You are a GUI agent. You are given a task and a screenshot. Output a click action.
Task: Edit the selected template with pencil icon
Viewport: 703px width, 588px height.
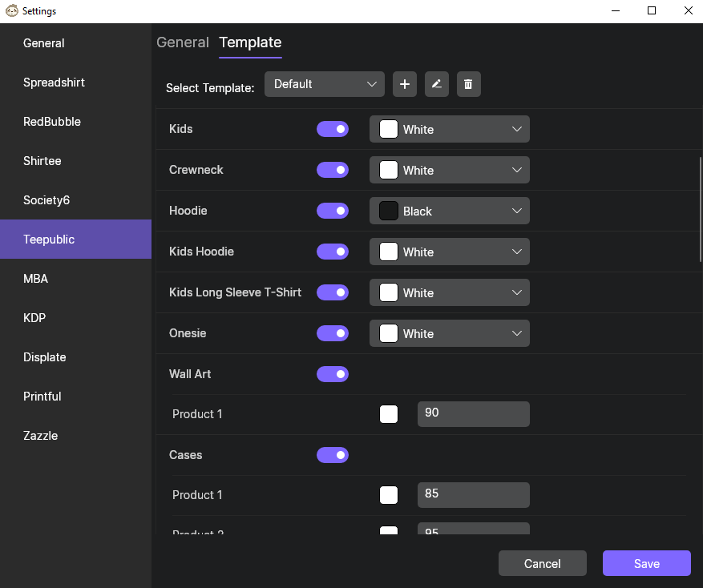(x=437, y=84)
